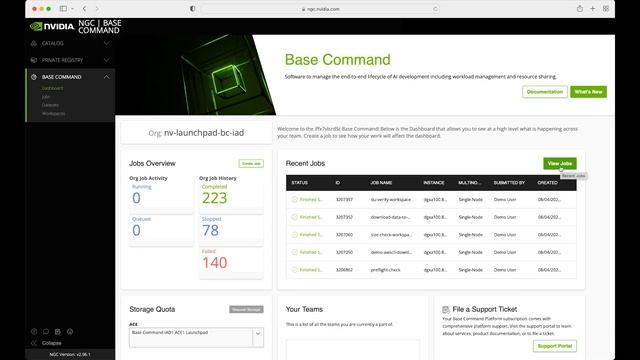Click the support ticket icon beside File a Support Ticket
The image size is (640, 360).
click(446, 310)
